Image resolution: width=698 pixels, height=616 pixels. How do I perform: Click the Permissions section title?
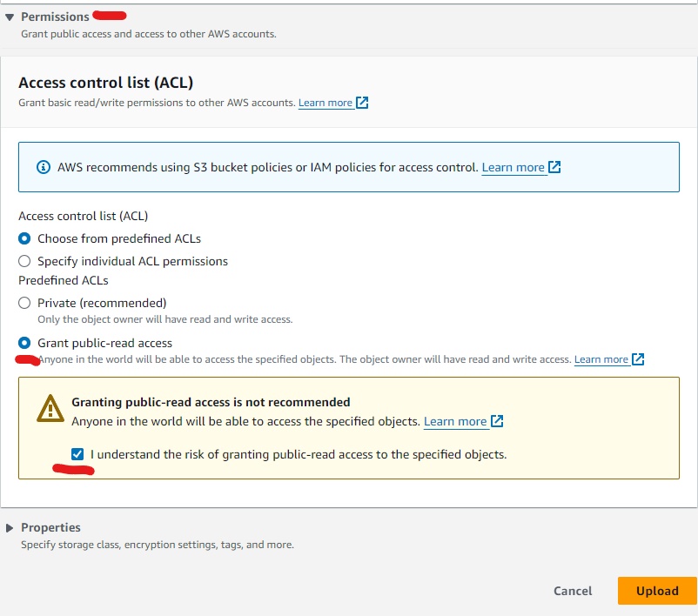[x=55, y=17]
